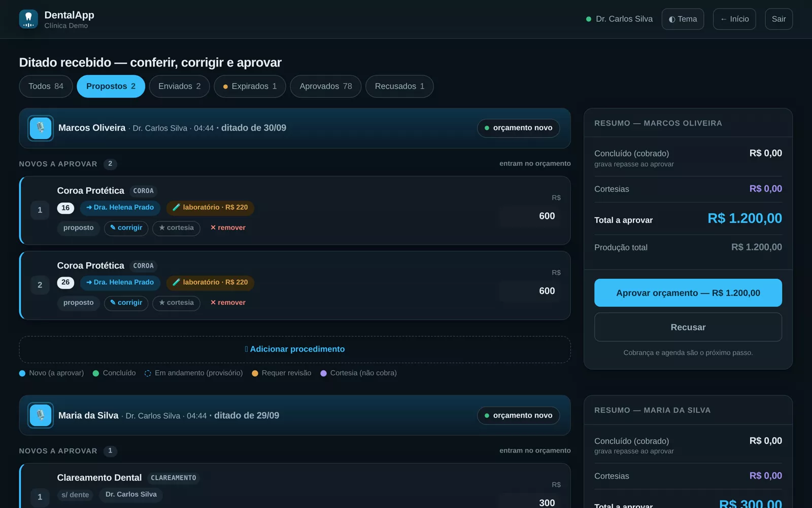The width and height of the screenshot is (812, 508).
Task: Mark tooth 16 crown as cortesia
Action: coord(176,228)
